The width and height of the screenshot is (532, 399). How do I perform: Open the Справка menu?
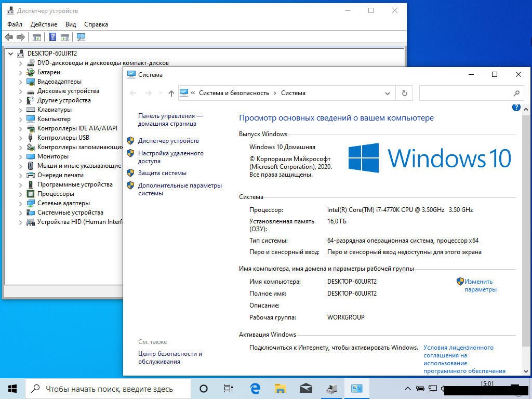point(96,24)
